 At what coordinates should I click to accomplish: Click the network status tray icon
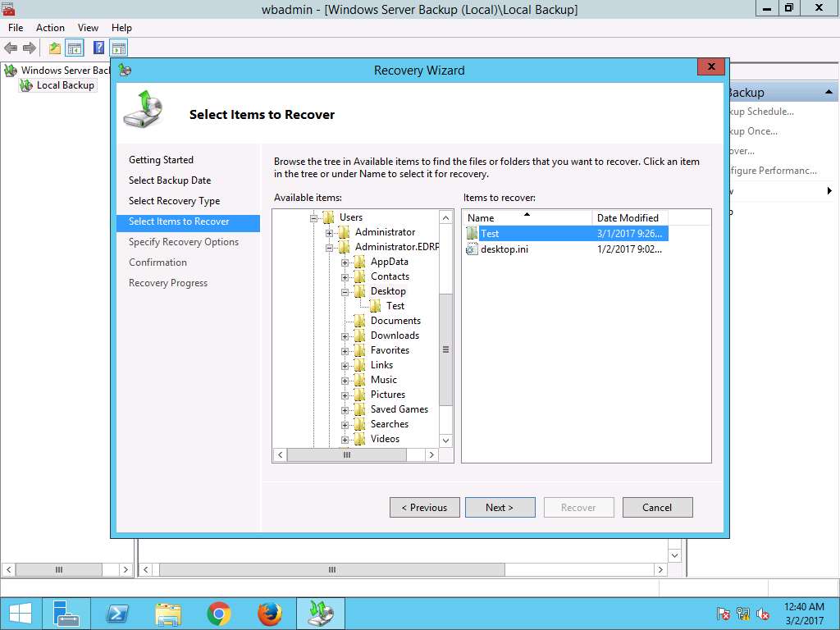tap(742, 614)
